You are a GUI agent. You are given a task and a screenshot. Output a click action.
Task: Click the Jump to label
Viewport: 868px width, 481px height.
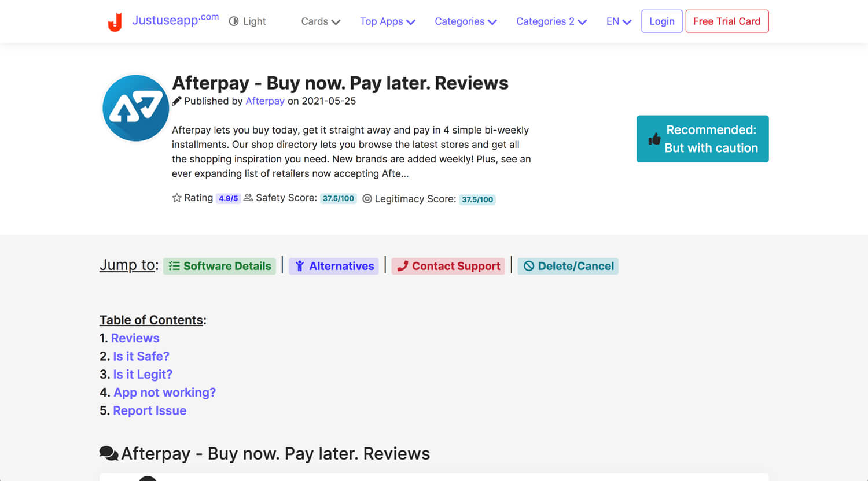point(129,265)
